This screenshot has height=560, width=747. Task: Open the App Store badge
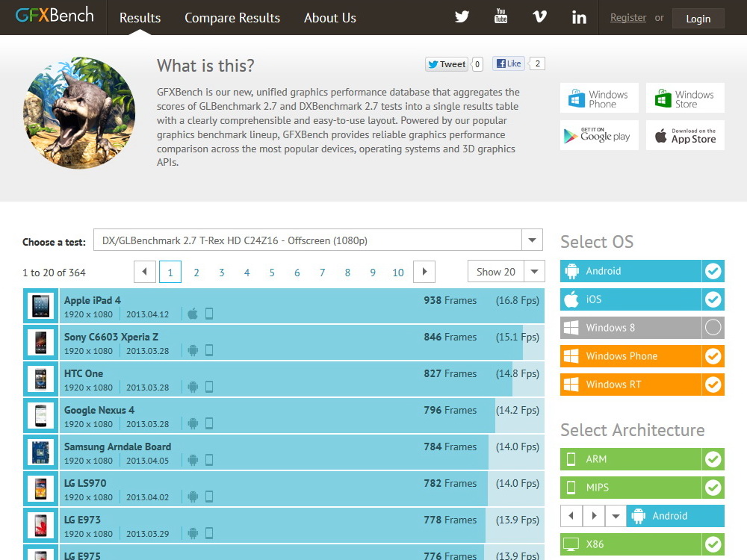(685, 135)
